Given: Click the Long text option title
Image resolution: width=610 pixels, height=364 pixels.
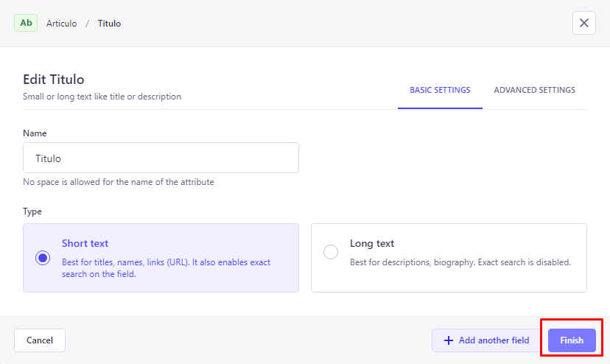Looking at the screenshot, I should [x=372, y=243].
